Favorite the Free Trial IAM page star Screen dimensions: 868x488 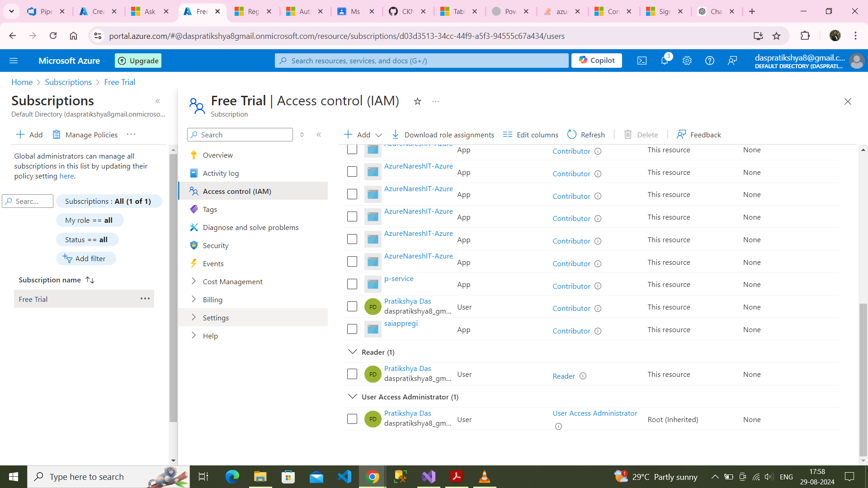[417, 101]
